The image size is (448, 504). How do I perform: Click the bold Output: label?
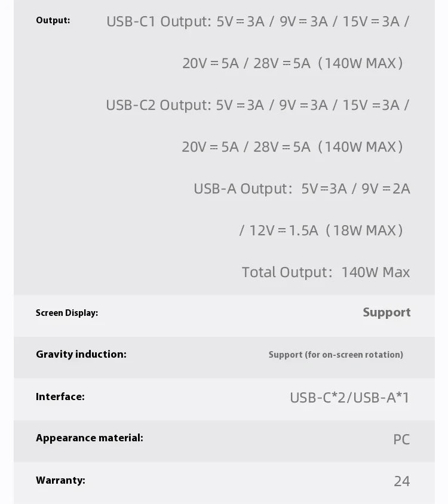click(x=53, y=20)
